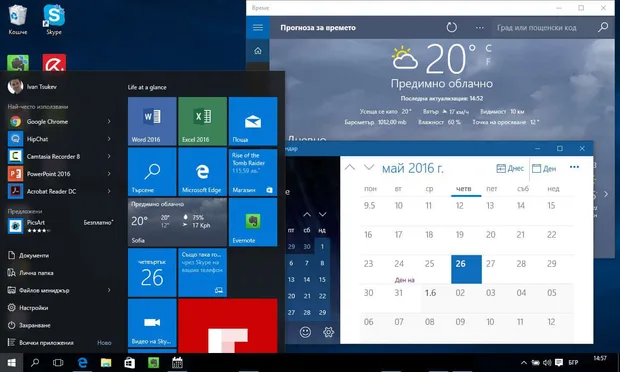Open the calendar tile showing 26
Viewport: 620px width, 372px height.
click(x=152, y=272)
